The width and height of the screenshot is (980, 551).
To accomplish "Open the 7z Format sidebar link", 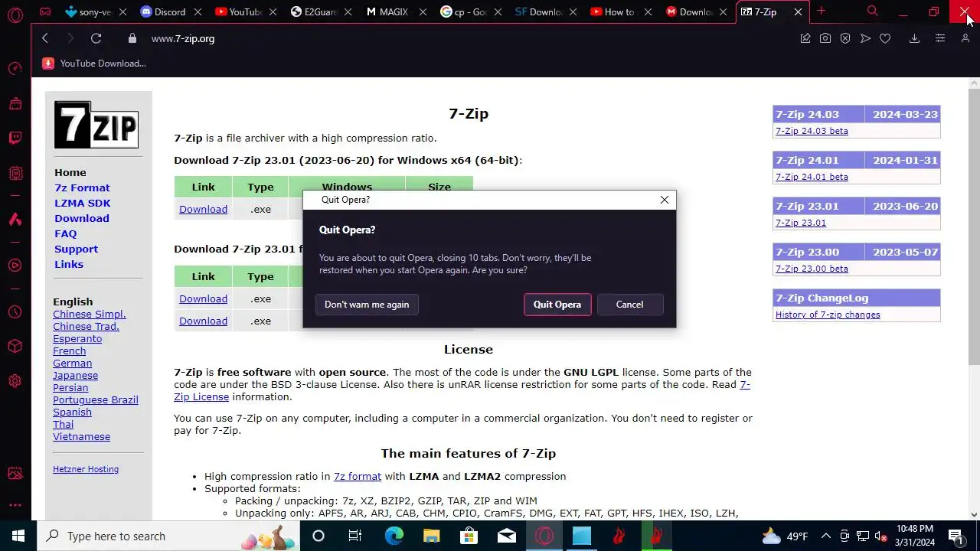I will click(x=82, y=187).
